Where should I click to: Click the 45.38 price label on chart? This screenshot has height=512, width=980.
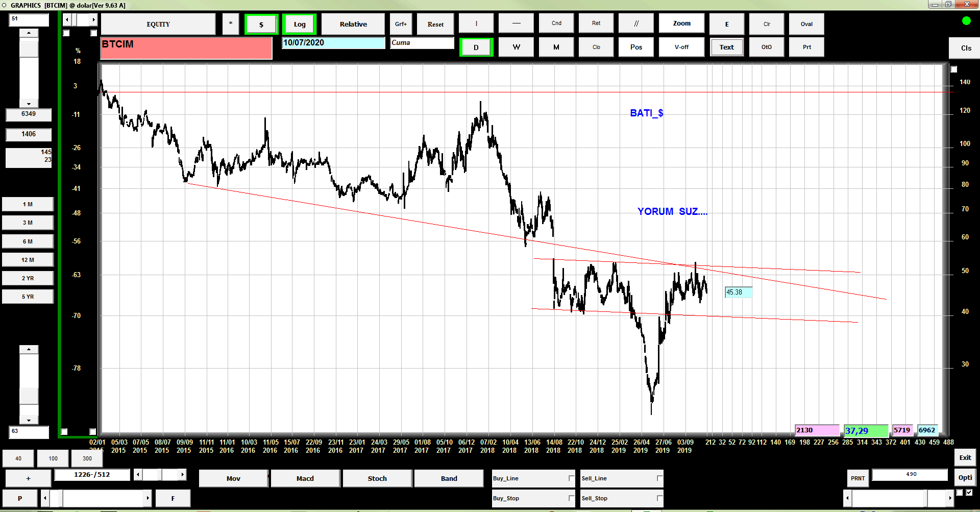[738, 292]
